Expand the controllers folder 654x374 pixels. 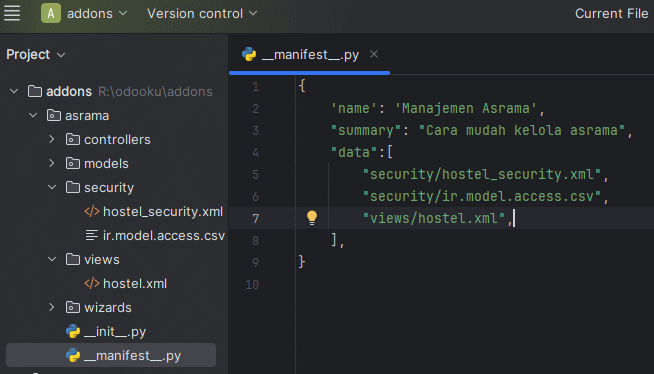pyautogui.click(x=52, y=139)
